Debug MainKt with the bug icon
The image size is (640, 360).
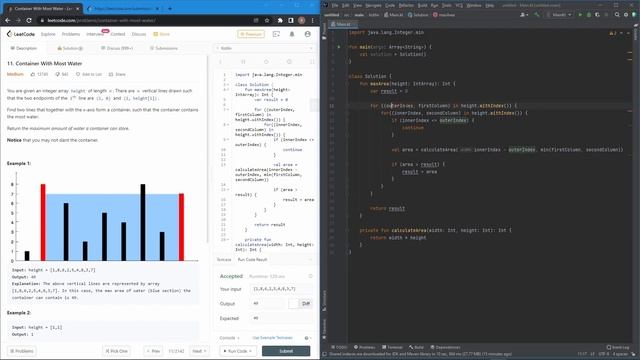click(x=589, y=15)
